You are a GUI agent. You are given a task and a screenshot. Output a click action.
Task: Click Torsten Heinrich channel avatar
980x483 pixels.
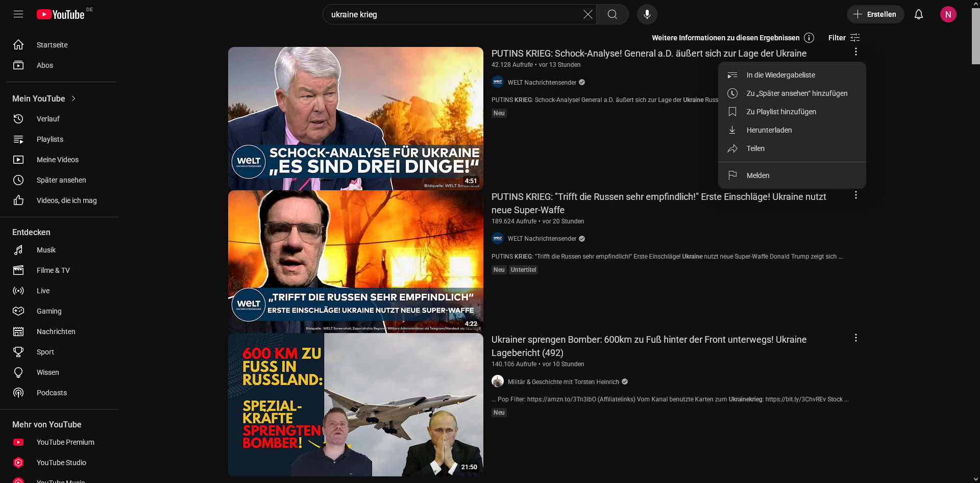point(498,382)
